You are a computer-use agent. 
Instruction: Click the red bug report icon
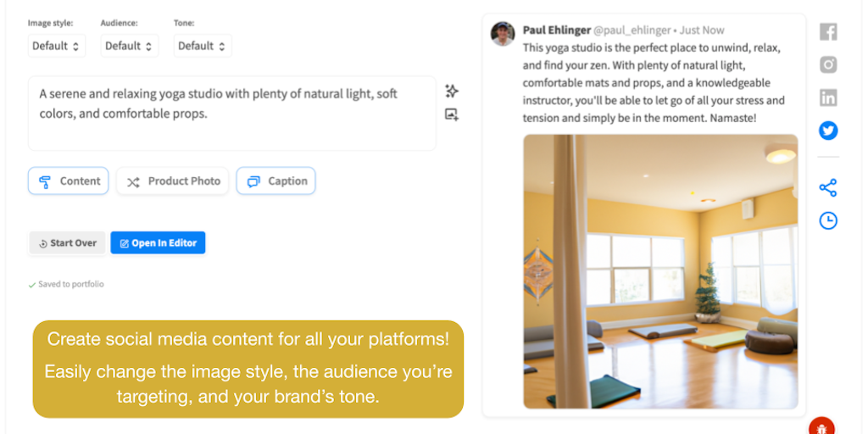pos(821,427)
